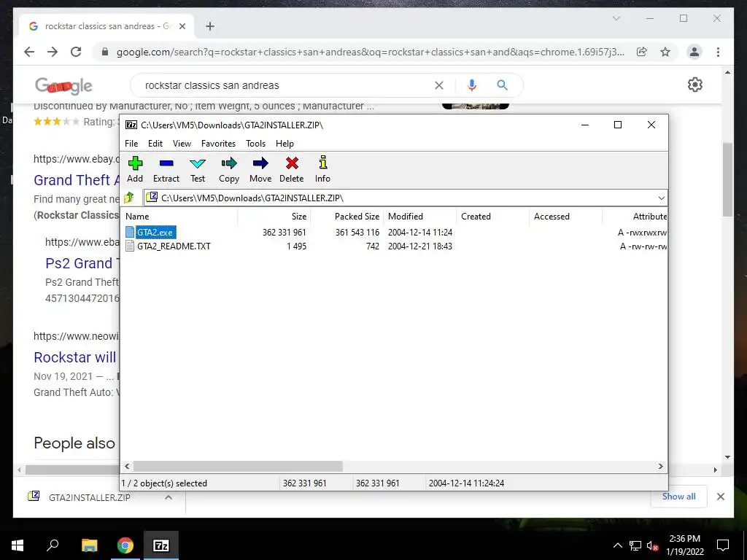
Task: Open Windows taskbar search
Action: 53,545
